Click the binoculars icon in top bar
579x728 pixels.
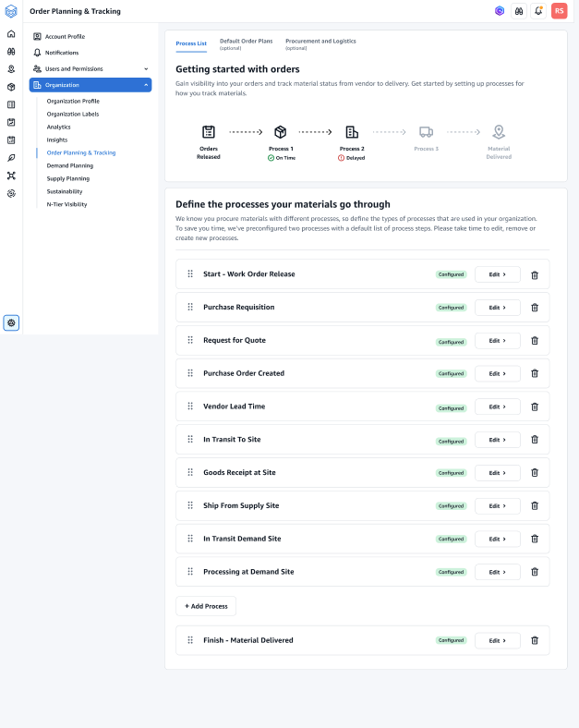[x=519, y=11]
